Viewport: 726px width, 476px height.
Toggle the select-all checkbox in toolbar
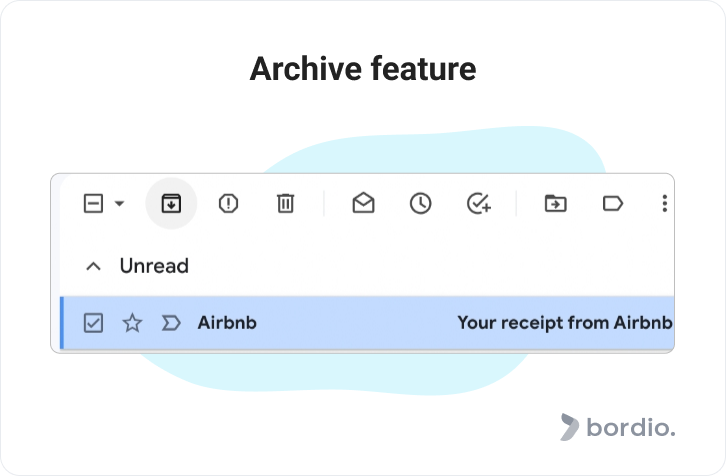coord(93,203)
